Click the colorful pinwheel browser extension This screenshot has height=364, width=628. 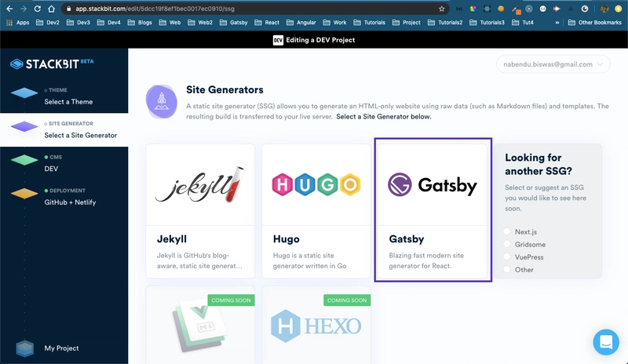point(473,9)
